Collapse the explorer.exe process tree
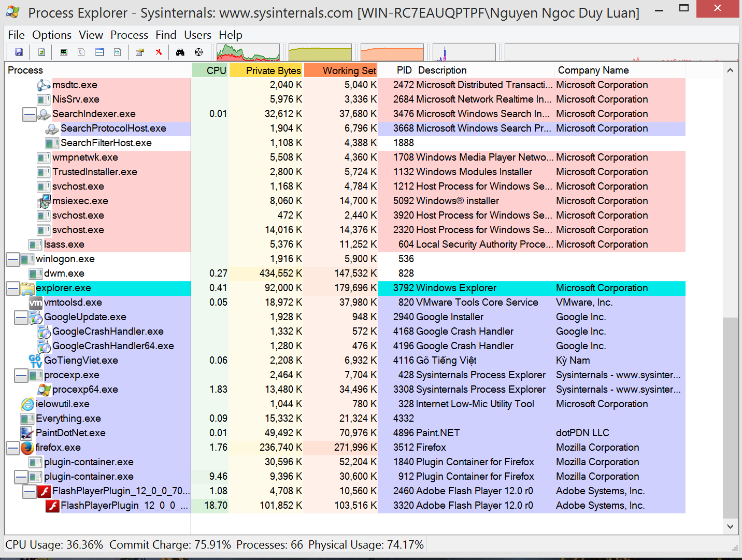742x560 pixels. 13,288
